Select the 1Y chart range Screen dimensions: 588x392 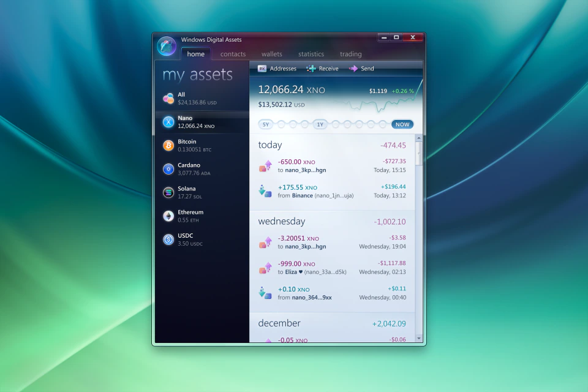point(319,124)
